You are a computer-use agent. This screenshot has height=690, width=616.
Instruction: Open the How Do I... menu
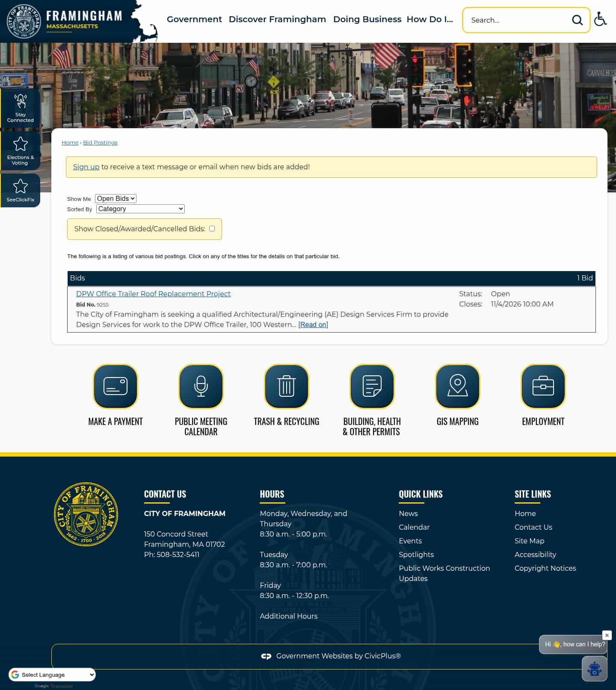point(429,19)
